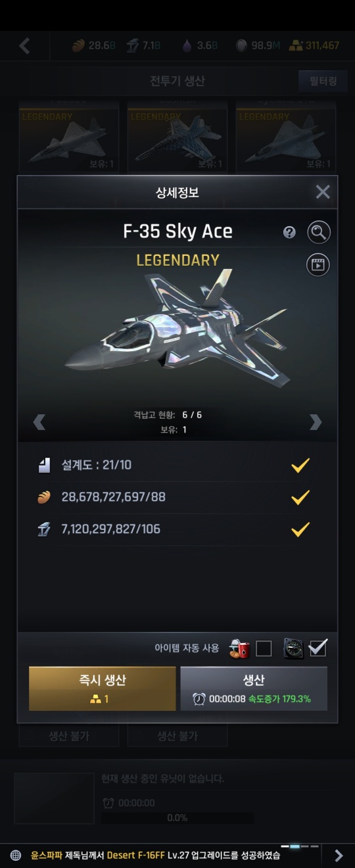Show previous fighter with left arrow
The image size is (355, 868).
tap(39, 422)
